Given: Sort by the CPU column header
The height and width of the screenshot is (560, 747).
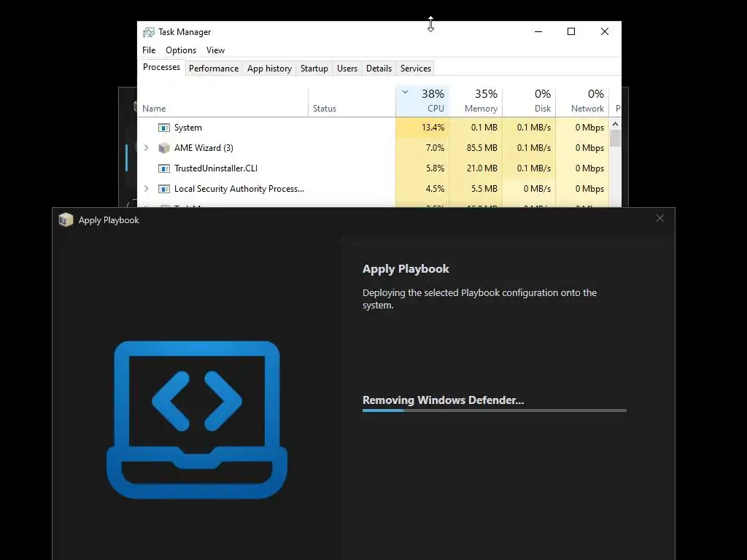Looking at the screenshot, I should [422, 102].
